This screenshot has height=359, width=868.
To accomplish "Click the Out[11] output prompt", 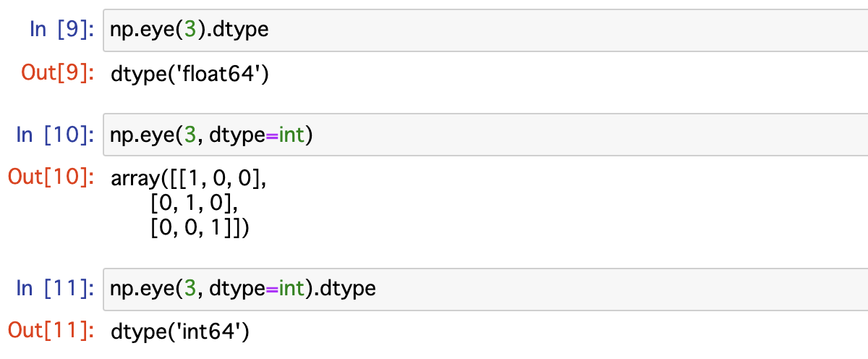I will click(51, 332).
